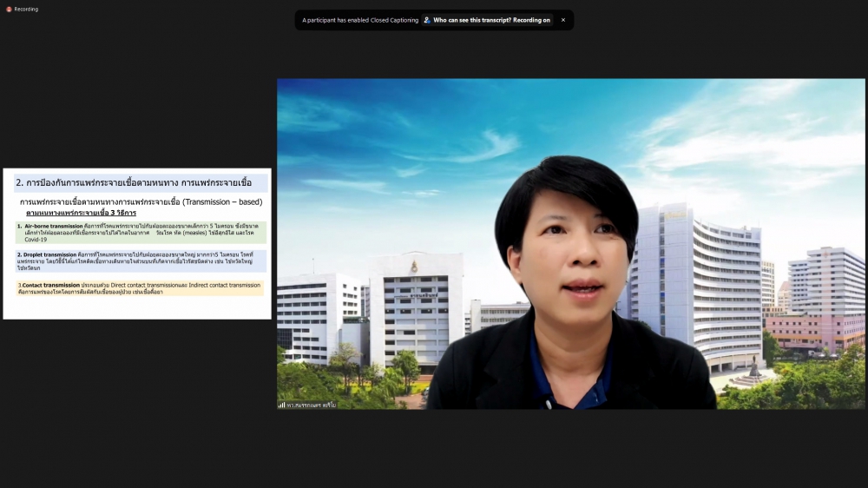The width and height of the screenshot is (868, 488).
Task: Dismiss the Closed Captioning notification
Action: (x=562, y=20)
